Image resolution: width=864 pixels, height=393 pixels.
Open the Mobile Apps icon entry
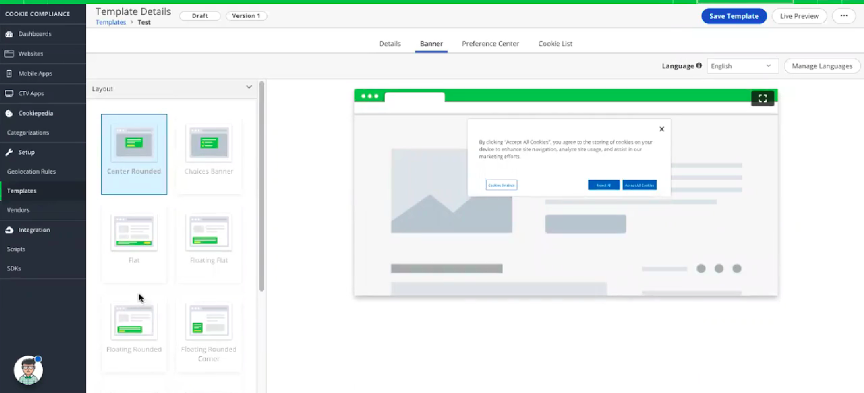[9, 73]
